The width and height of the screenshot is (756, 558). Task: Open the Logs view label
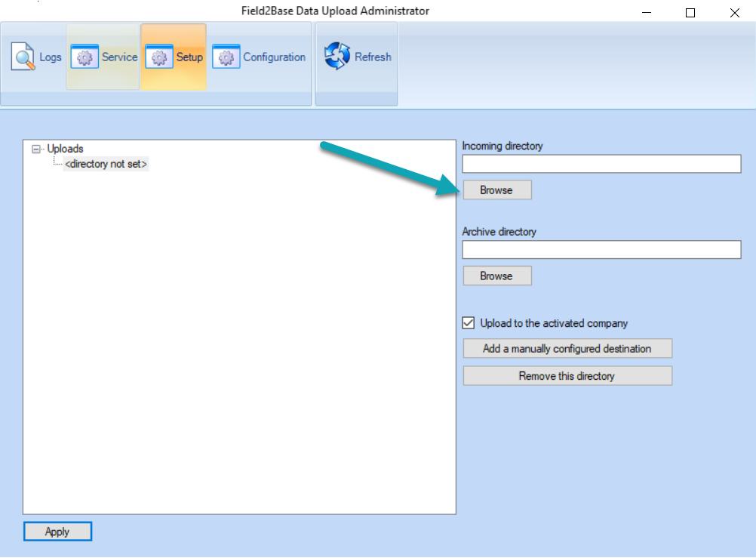[50, 57]
